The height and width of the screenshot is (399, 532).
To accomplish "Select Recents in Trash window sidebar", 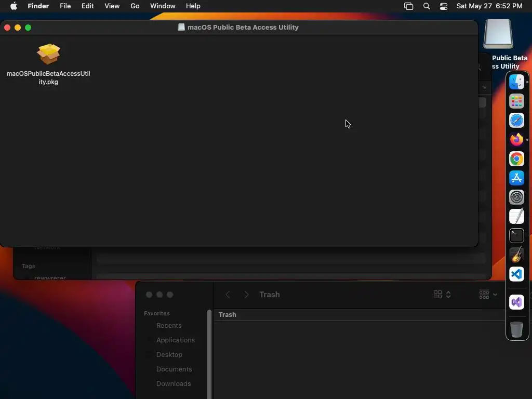I will pyautogui.click(x=169, y=325).
